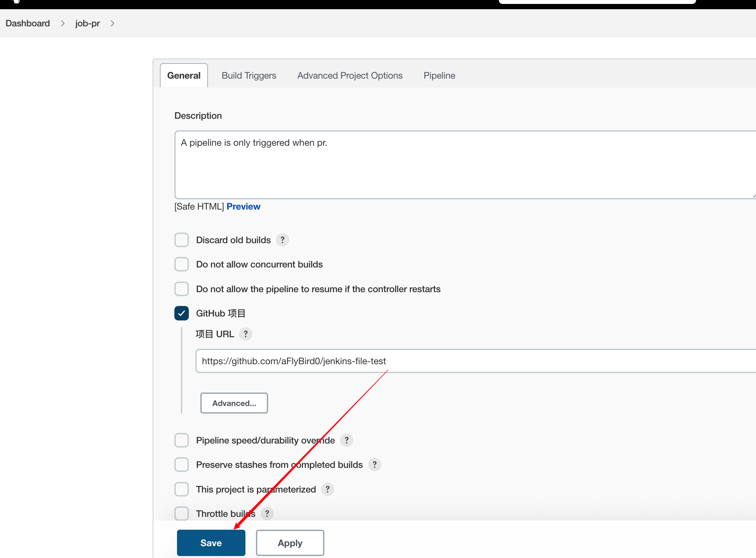Click help icon next to Discard old builds
Image resolution: width=756 pixels, height=558 pixels.
pyautogui.click(x=282, y=240)
